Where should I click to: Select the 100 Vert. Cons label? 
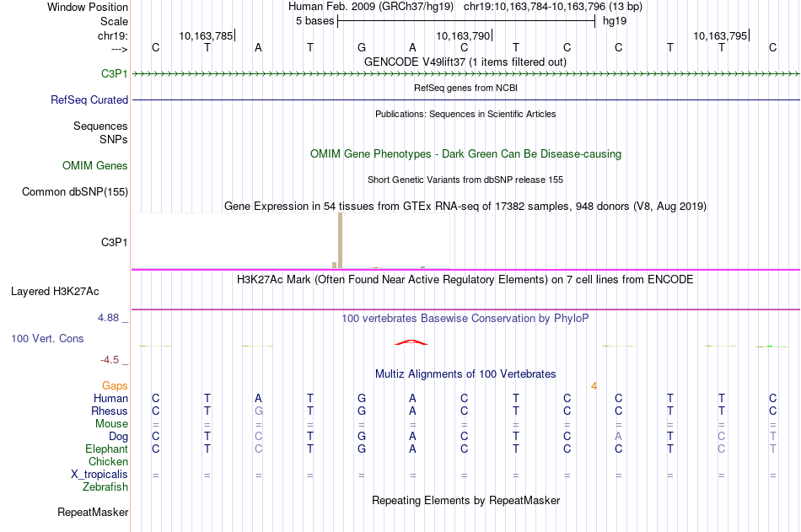pyautogui.click(x=47, y=338)
